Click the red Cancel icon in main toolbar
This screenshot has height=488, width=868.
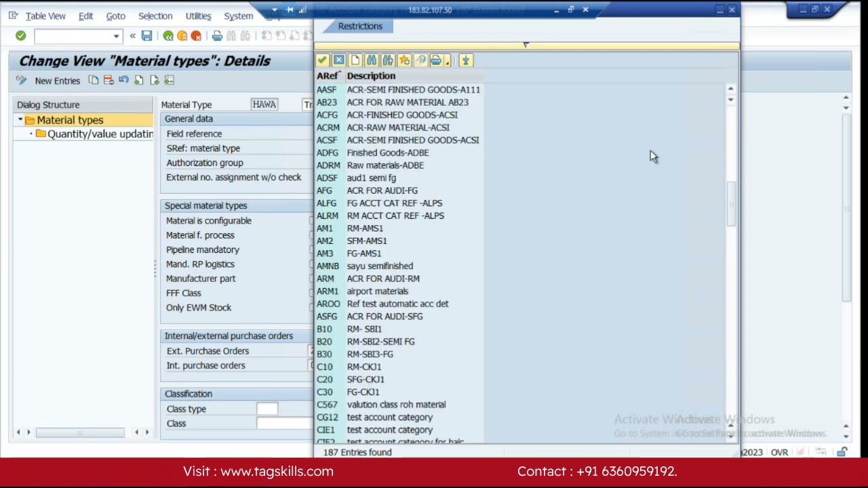[196, 36]
